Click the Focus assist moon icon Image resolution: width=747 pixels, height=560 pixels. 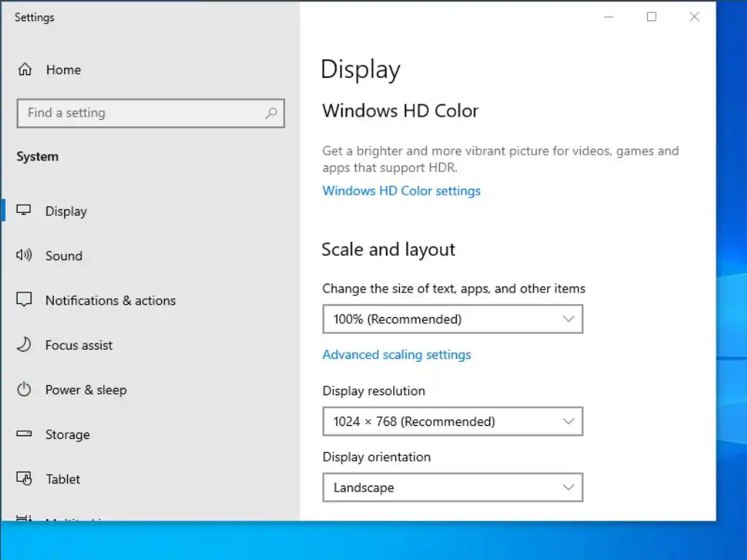point(24,344)
